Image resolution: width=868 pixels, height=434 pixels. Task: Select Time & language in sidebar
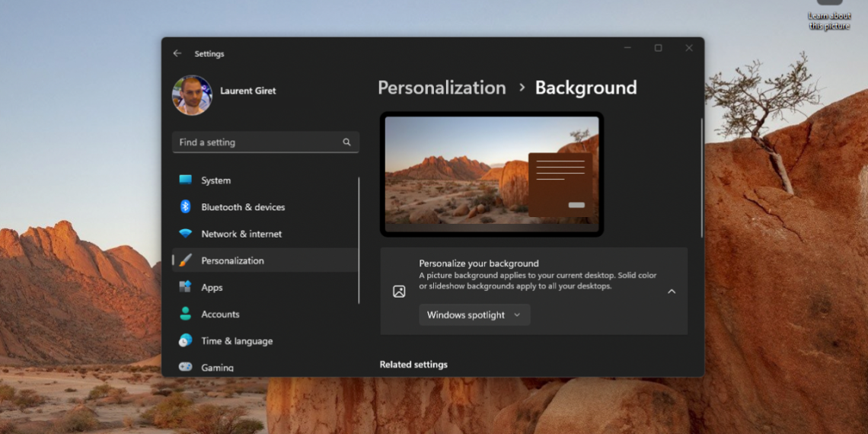(236, 341)
